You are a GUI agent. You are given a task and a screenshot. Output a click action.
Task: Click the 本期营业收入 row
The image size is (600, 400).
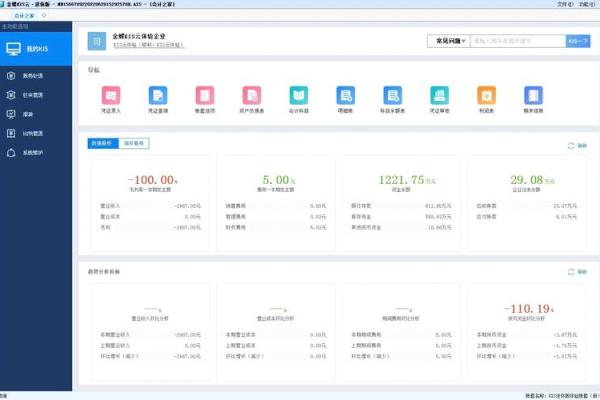pos(150,335)
